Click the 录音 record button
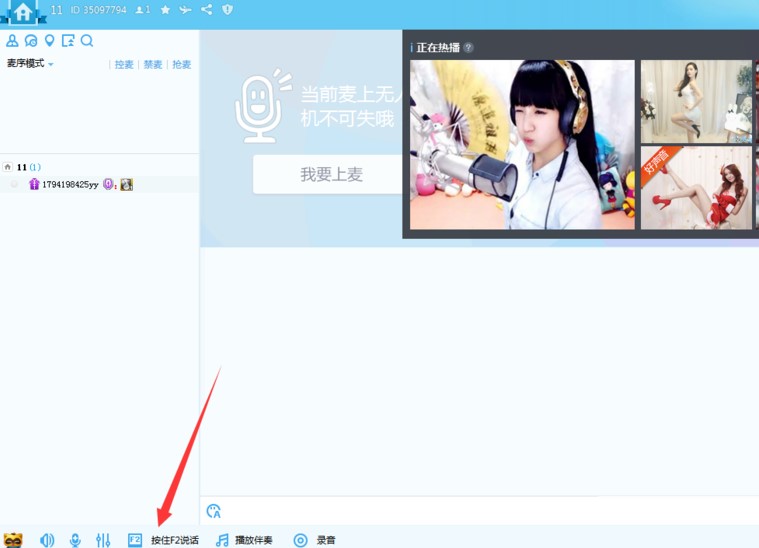Viewport: 759px width, 548px height. [x=326, y=540]
